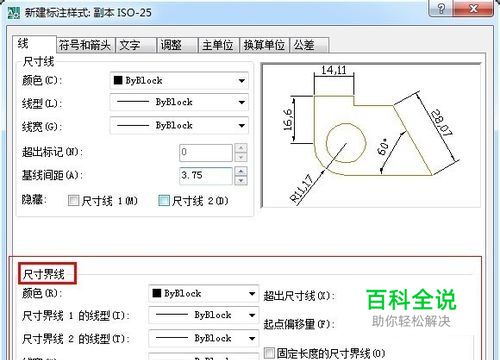
Task: Click the dialog's title bar application icon
Action: click(14, 13)
